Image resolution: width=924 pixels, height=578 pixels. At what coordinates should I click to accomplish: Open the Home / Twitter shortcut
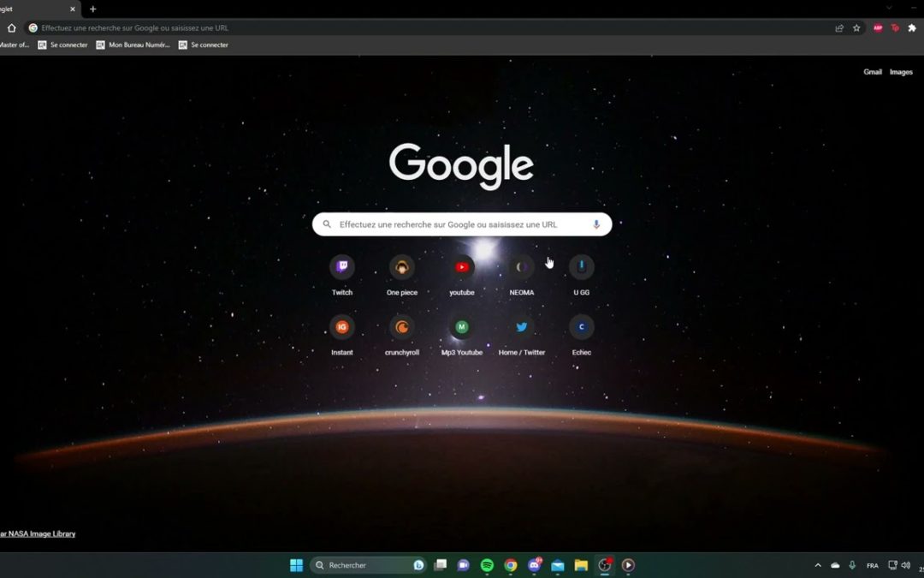pyautogui.click(x=522, y=336)
